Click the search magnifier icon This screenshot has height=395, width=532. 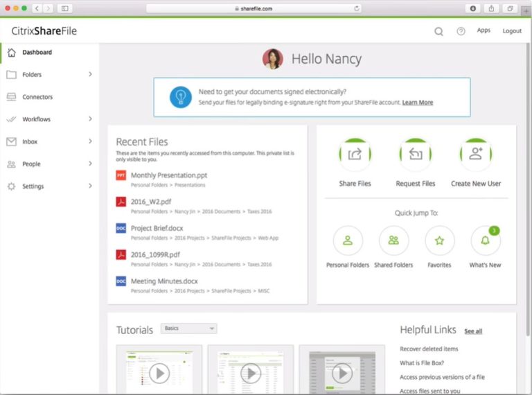pos(438,31)
